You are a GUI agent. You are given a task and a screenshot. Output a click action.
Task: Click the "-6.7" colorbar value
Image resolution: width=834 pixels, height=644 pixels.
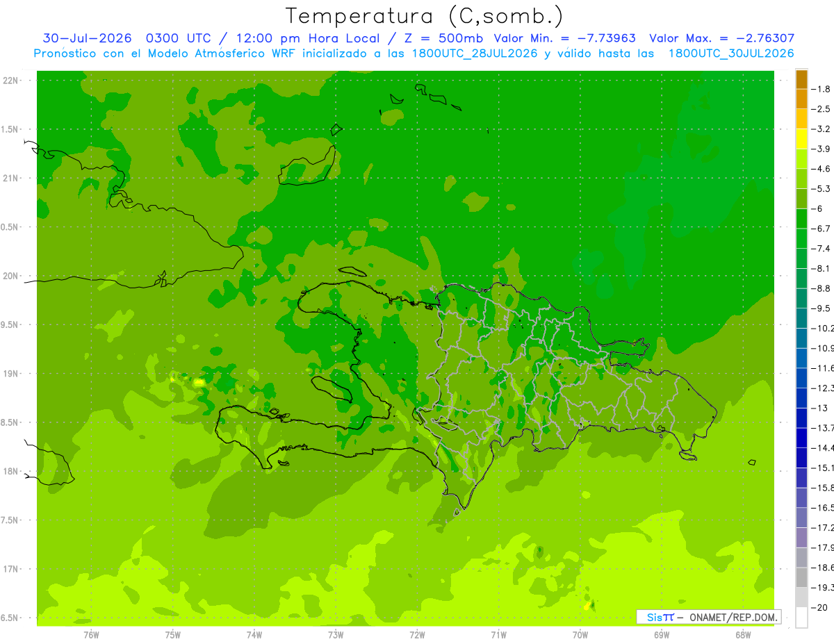click(821, 229)
